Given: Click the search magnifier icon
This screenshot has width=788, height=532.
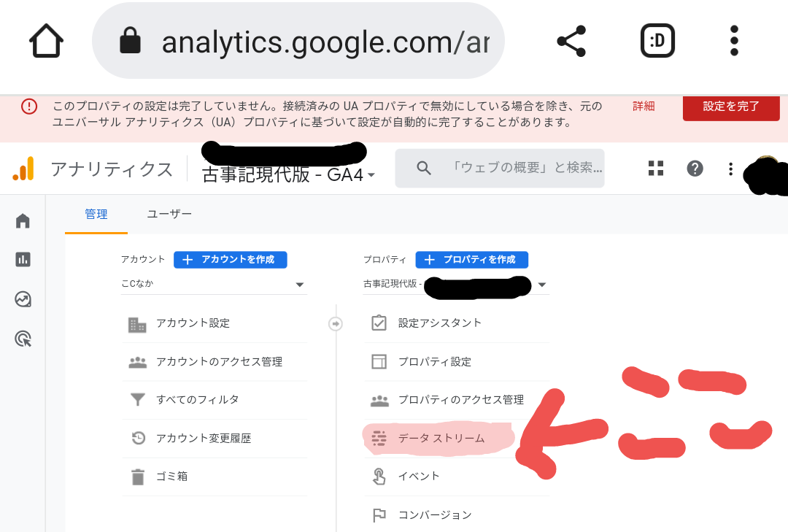Looking at the screenshot, I should tap(424, 168).
